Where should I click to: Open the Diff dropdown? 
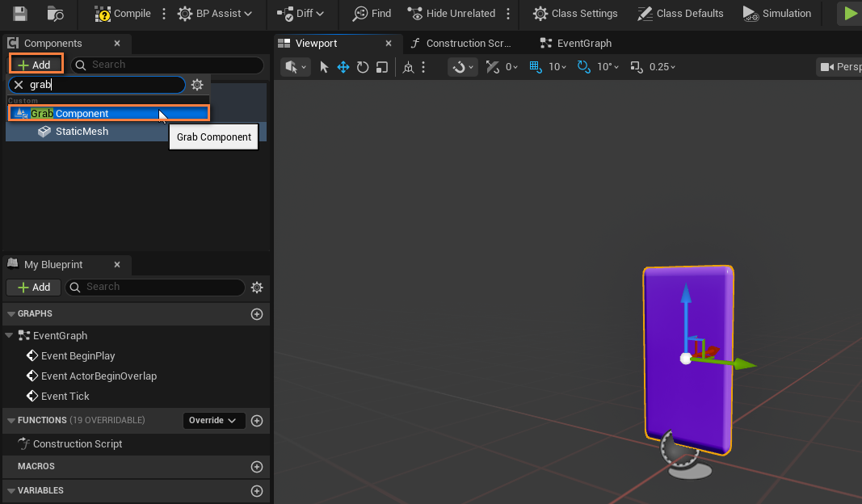coord(301,13)
